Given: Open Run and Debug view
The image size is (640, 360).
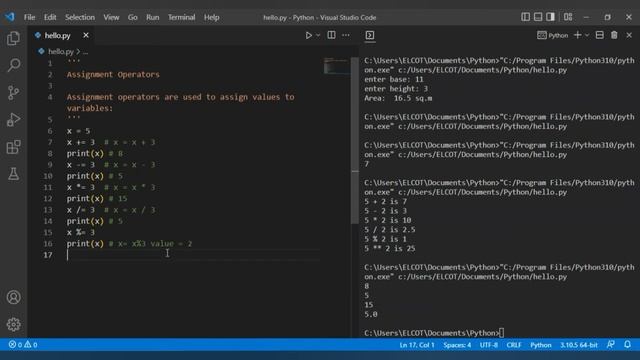Looking at the screenshot, I should pyautogui.click(x=13, y=120).
